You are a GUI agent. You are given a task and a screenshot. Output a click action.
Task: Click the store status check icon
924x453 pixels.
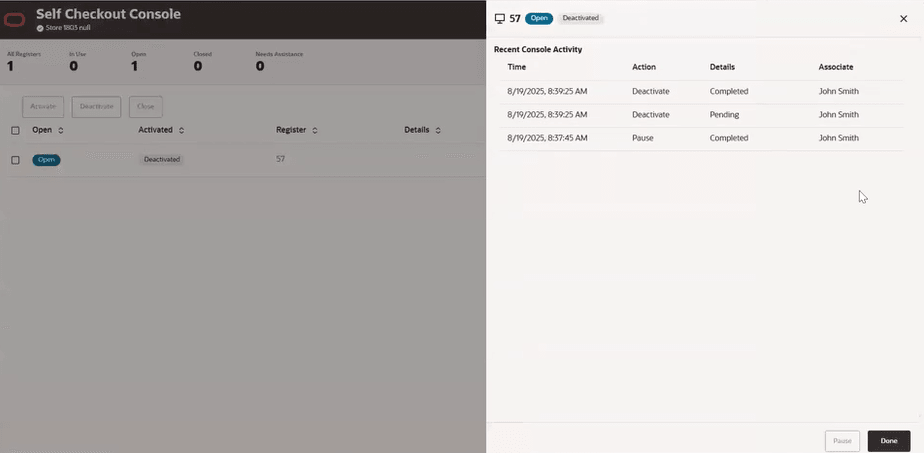[x=39, y=28]
